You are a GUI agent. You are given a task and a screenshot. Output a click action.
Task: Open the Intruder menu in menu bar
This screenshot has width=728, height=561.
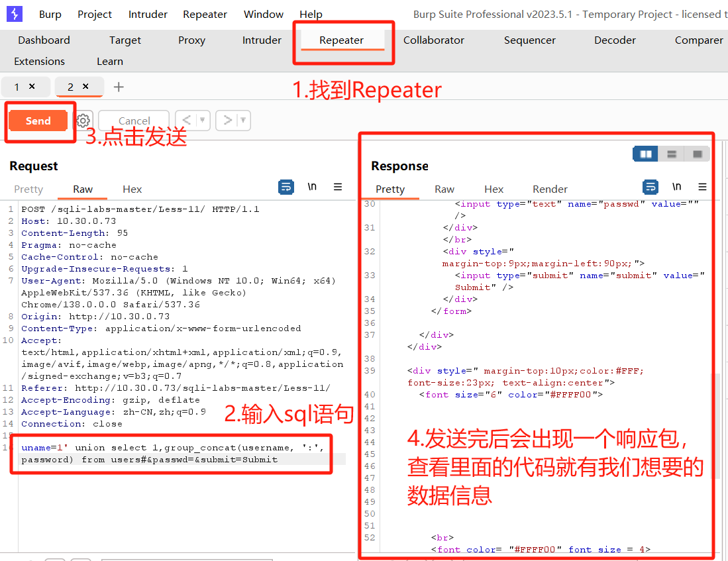click(148, 15)
